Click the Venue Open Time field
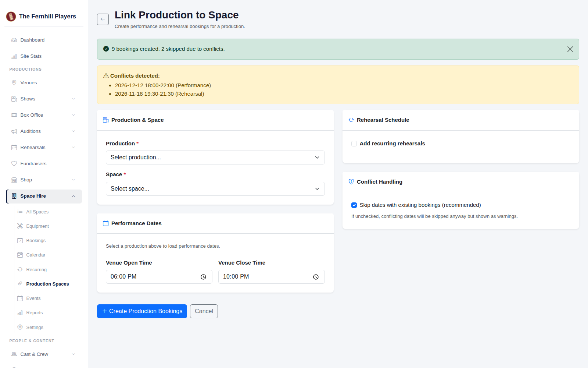 (x=159, y=277)
